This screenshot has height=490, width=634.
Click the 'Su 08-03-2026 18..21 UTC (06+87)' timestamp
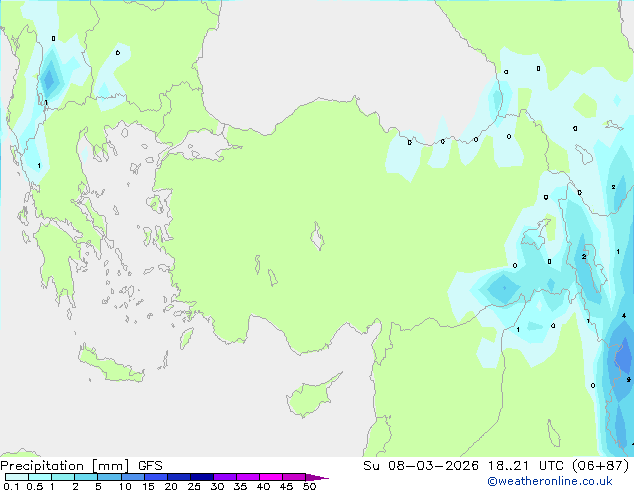click(496, 466)
